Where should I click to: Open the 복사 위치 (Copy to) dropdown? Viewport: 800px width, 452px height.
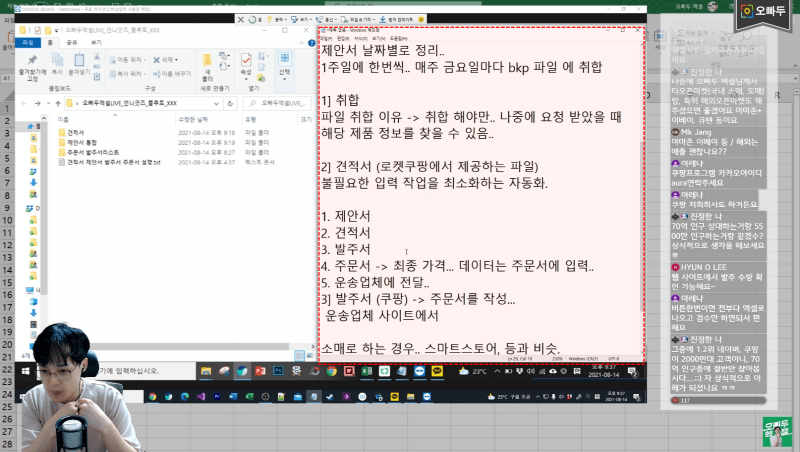(x=128, y=74)
